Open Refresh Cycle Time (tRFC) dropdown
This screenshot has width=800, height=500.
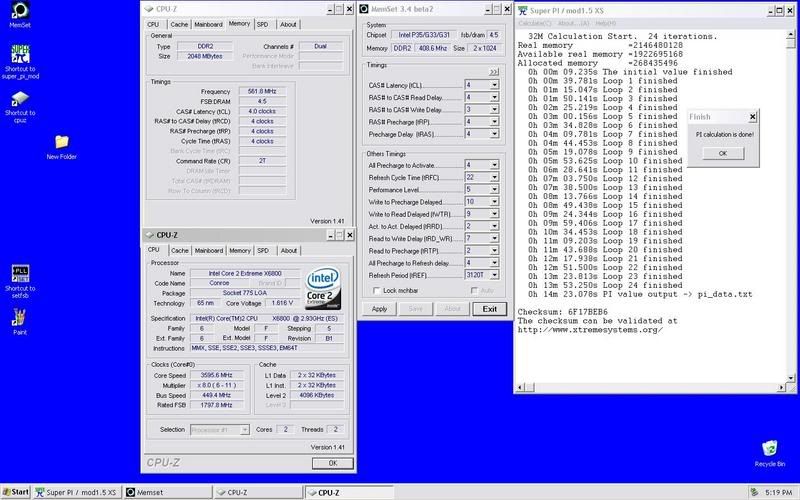494,178
